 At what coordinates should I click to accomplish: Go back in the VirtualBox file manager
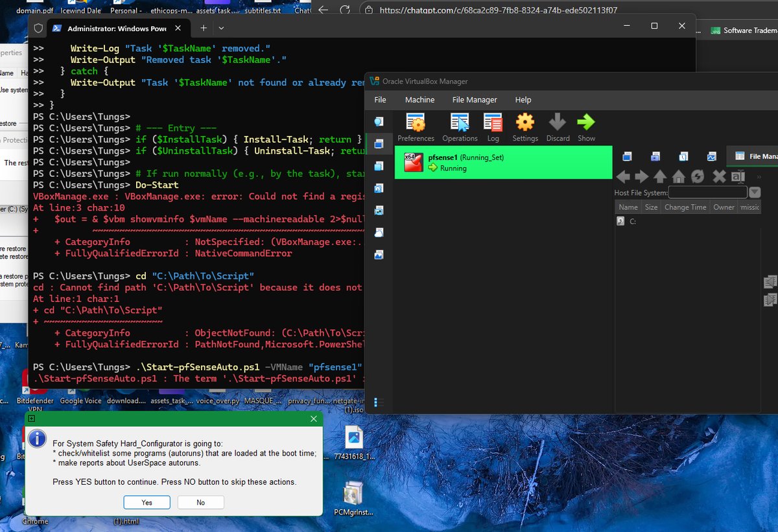(622, 176)
